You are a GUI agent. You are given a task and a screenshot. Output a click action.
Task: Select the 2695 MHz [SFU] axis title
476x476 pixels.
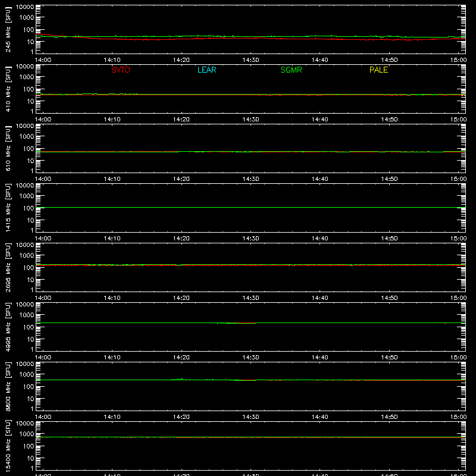pos(8,267)
